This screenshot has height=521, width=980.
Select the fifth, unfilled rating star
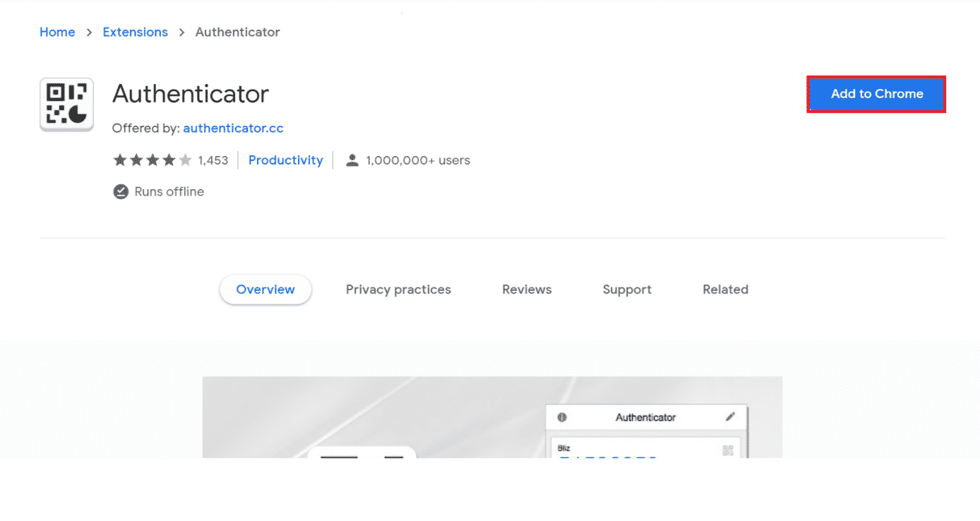(x=186, y=160)
